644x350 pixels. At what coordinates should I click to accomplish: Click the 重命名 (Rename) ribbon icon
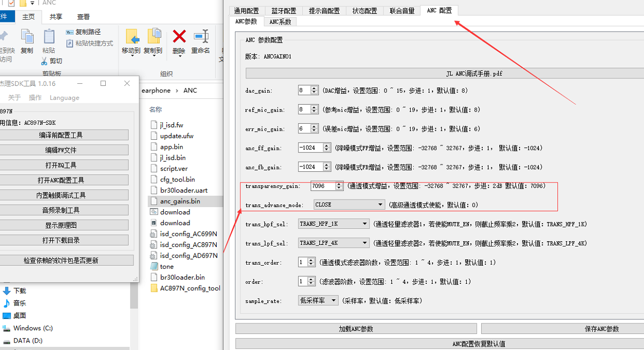[201, 36]
